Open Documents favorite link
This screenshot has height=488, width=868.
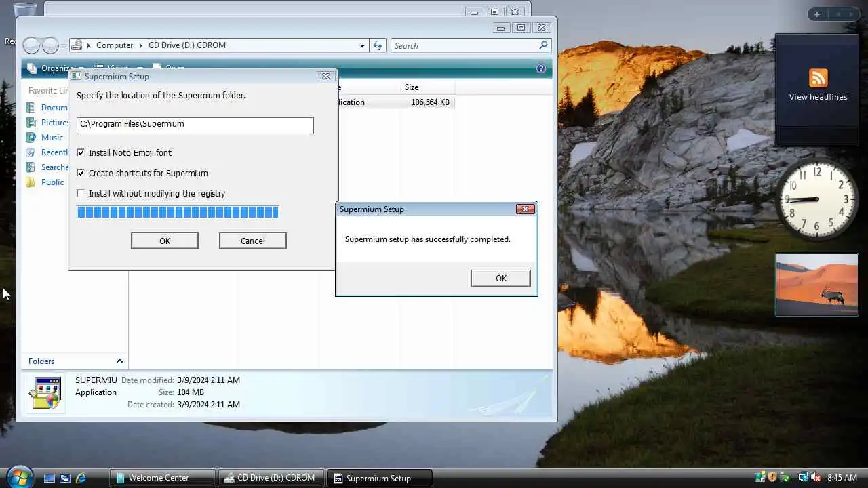tap(54, 107)
